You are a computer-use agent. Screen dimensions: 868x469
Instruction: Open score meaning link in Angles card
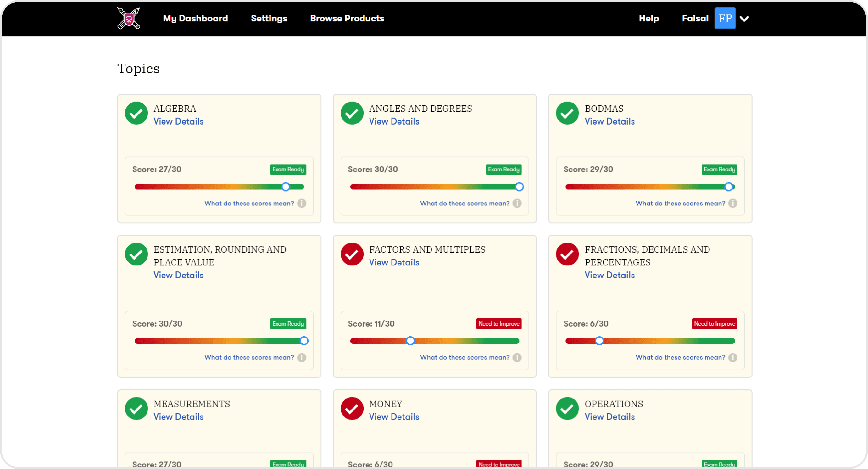point(465,204)
